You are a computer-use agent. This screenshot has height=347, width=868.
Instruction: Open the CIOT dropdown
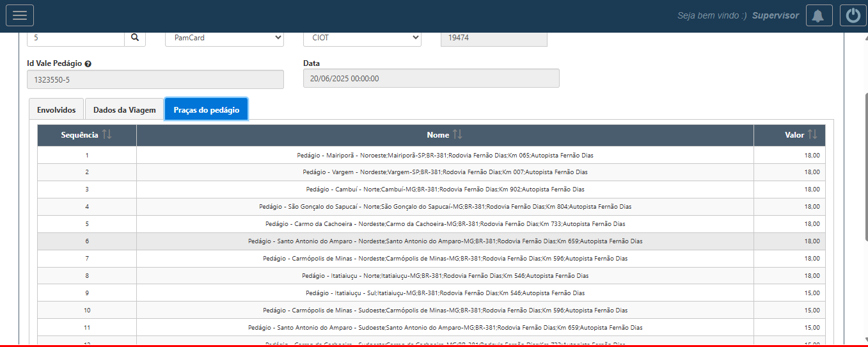pyautogui.click(x=362, y=38)
